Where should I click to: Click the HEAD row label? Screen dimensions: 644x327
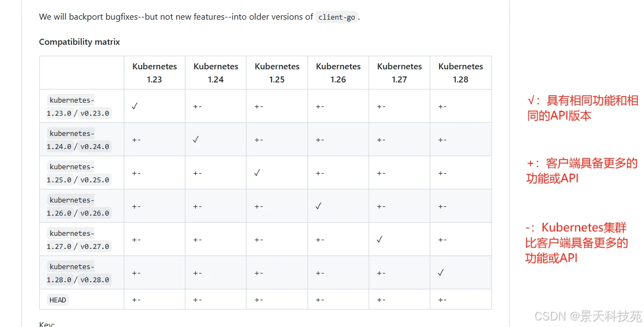[x=57, y=300]
